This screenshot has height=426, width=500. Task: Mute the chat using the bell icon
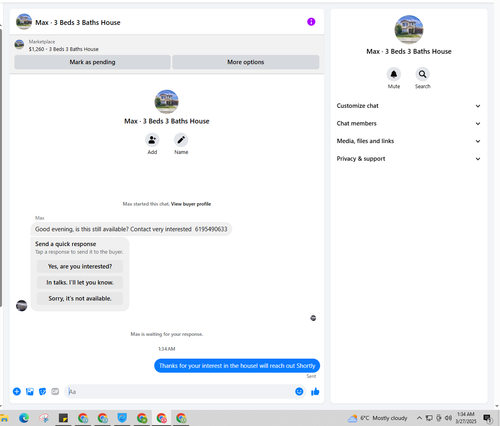[394, 74]
